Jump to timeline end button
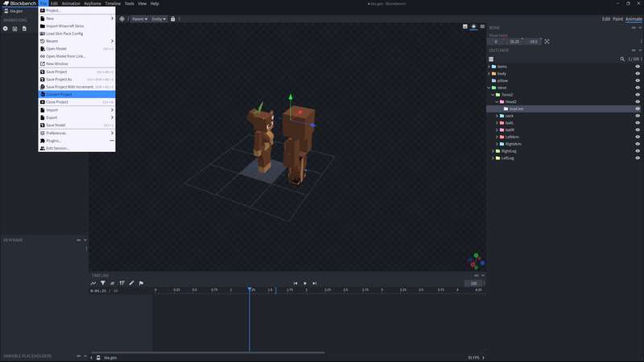Screen dimensions: 644x362 314,283
